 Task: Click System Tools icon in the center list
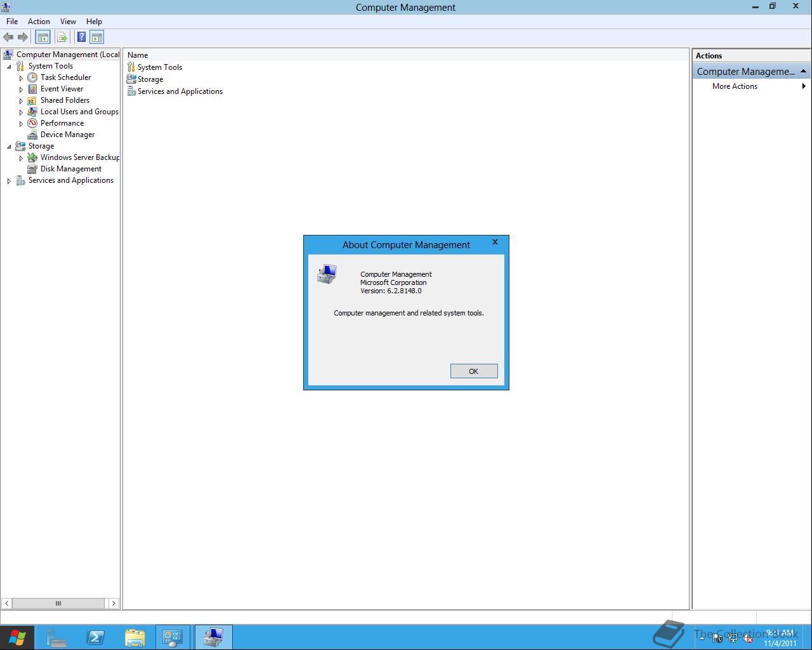point(131,67)
